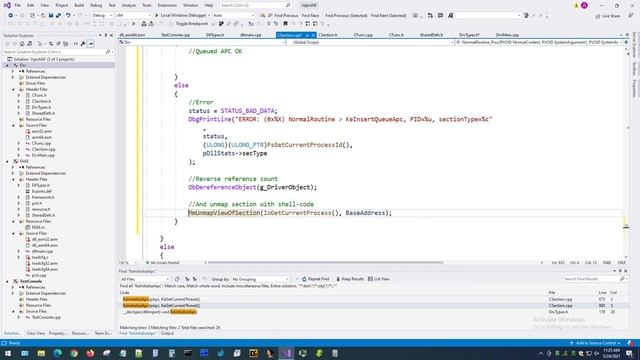
Task: Collapse the TestConsole project node
Action: coord(7,281)
